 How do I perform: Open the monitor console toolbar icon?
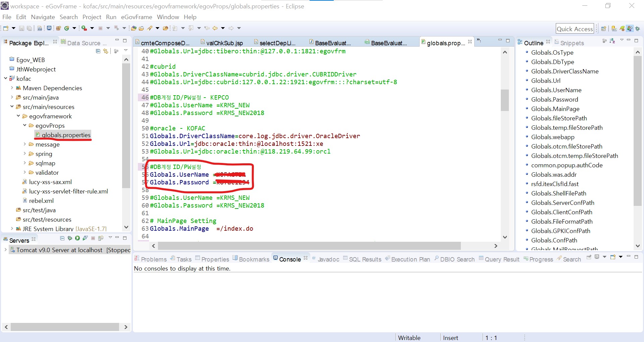[x=49, y=28]
